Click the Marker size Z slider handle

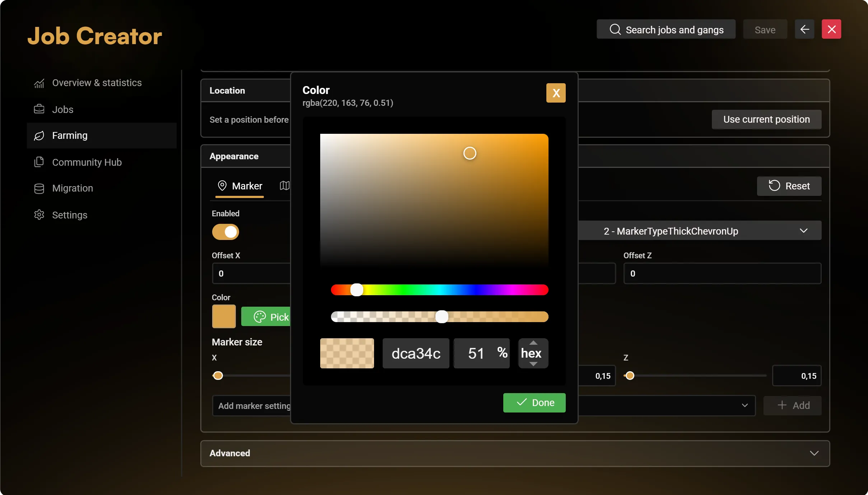click(630, 376)
